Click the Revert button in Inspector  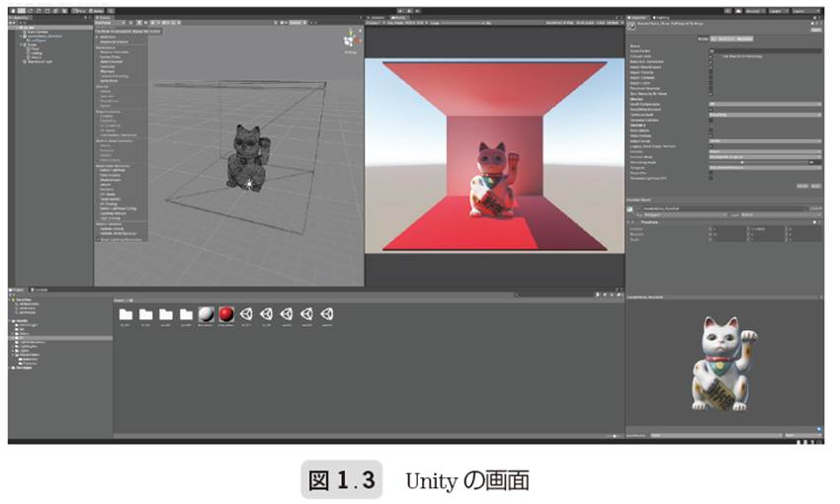[x=801, y=185]
